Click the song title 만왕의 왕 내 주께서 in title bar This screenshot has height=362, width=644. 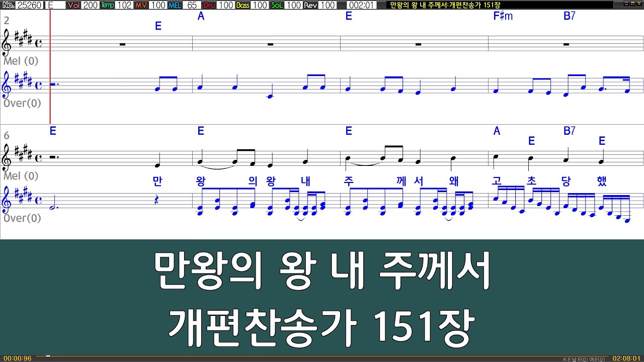click(419, 5)
